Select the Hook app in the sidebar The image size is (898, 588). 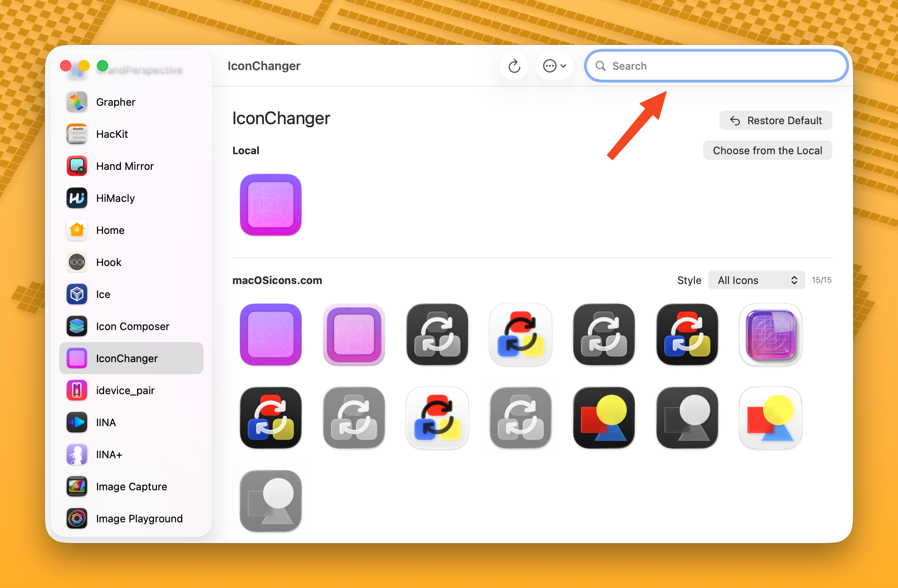click(109, 262)
